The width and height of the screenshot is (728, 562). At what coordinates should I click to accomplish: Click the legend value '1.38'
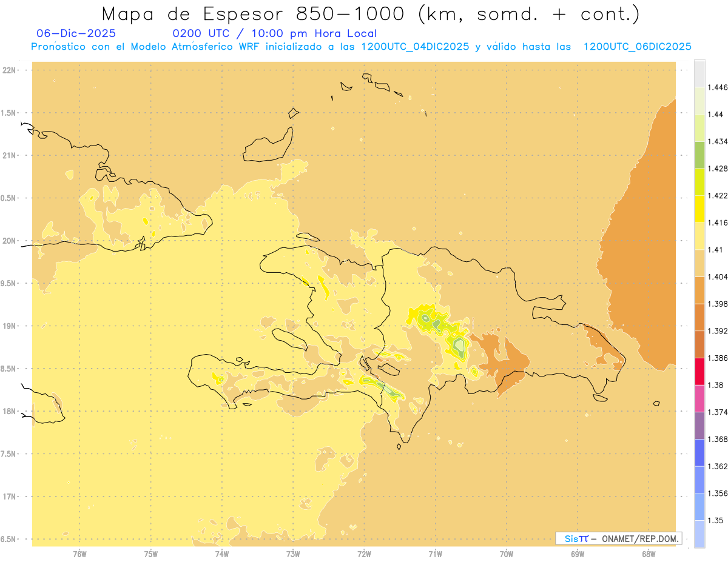click(716, 385)
